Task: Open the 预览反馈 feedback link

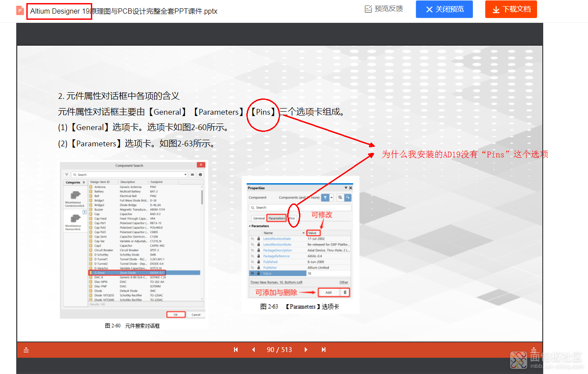Action: tap(383, 9)
